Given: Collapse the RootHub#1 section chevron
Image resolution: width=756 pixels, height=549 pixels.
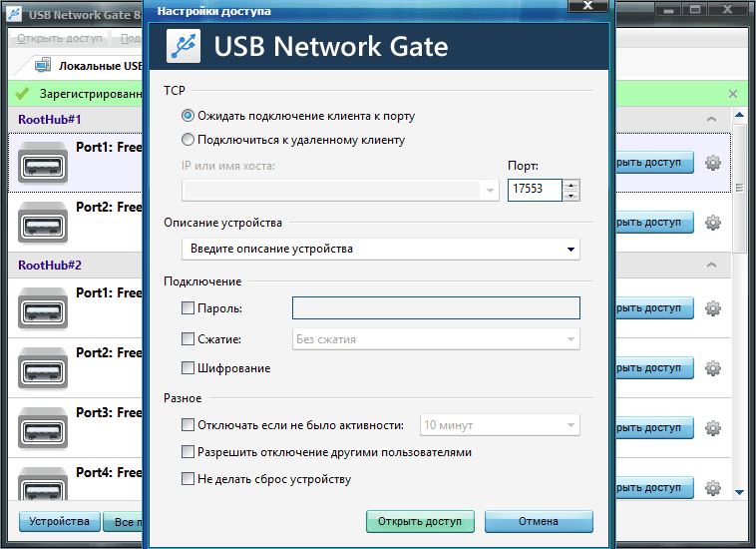Looking at the screenshot, I should 711,120.
